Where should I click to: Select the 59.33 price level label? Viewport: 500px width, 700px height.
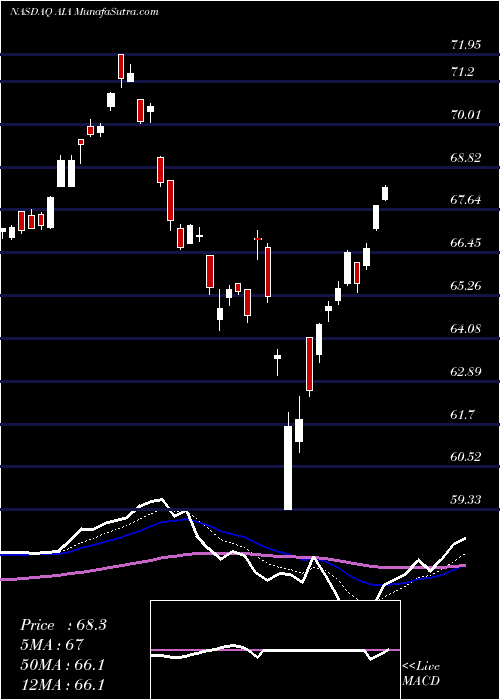(x=467, y=500)
